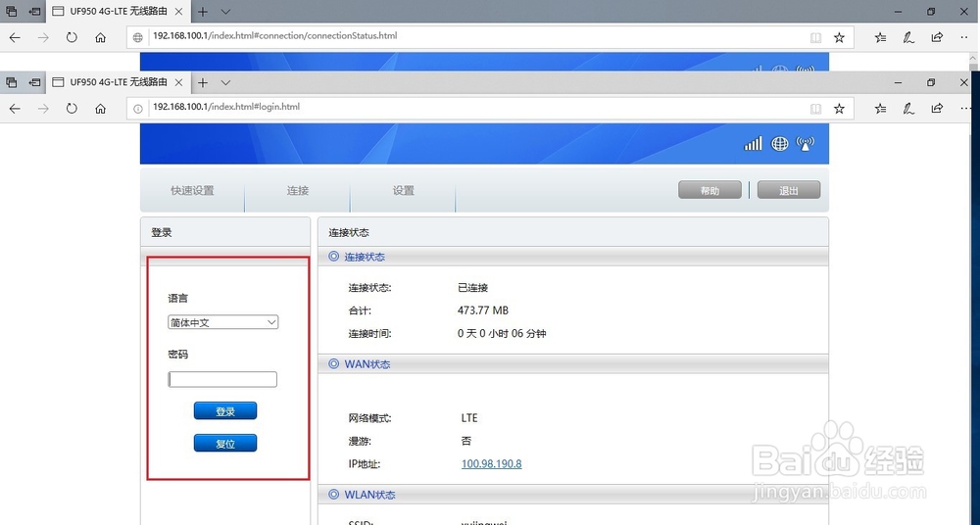Share the login.html page from front window
This screenshot has height=525, width=980.
click(937, 109)
